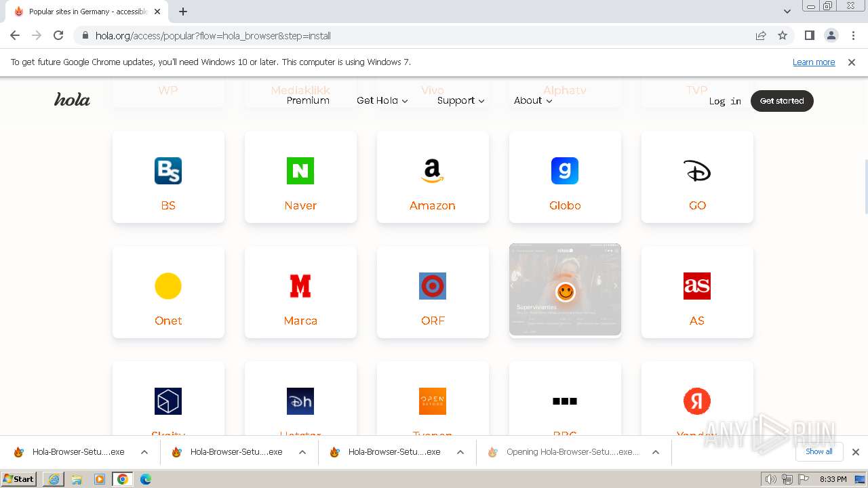
Task: Open the Skaitv cube icon
Action: click(168, 401)
